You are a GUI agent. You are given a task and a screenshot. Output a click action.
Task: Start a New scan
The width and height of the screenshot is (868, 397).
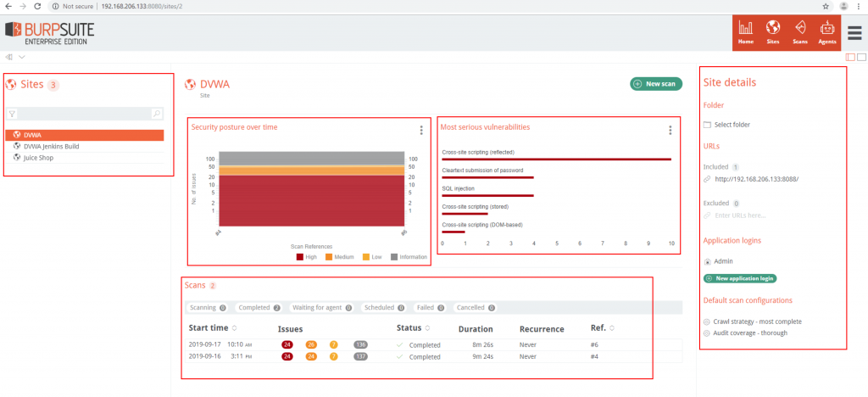click(x=655, y=84)
